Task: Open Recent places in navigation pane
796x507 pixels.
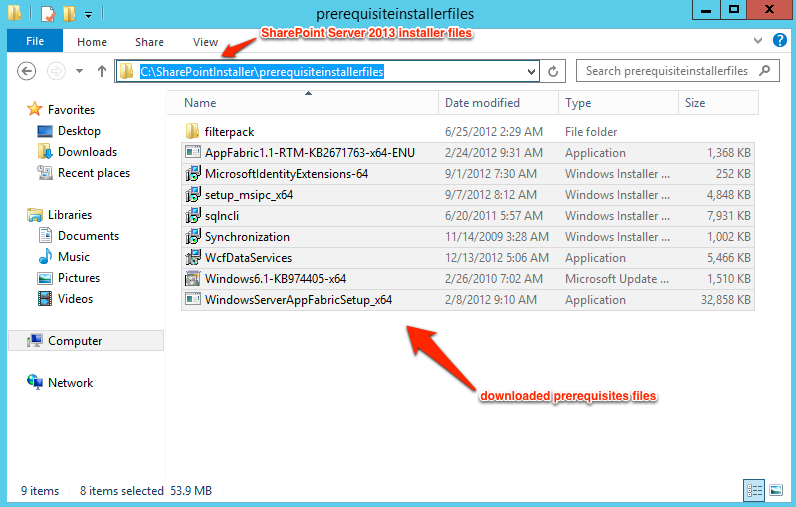Action: coord(93,173)
